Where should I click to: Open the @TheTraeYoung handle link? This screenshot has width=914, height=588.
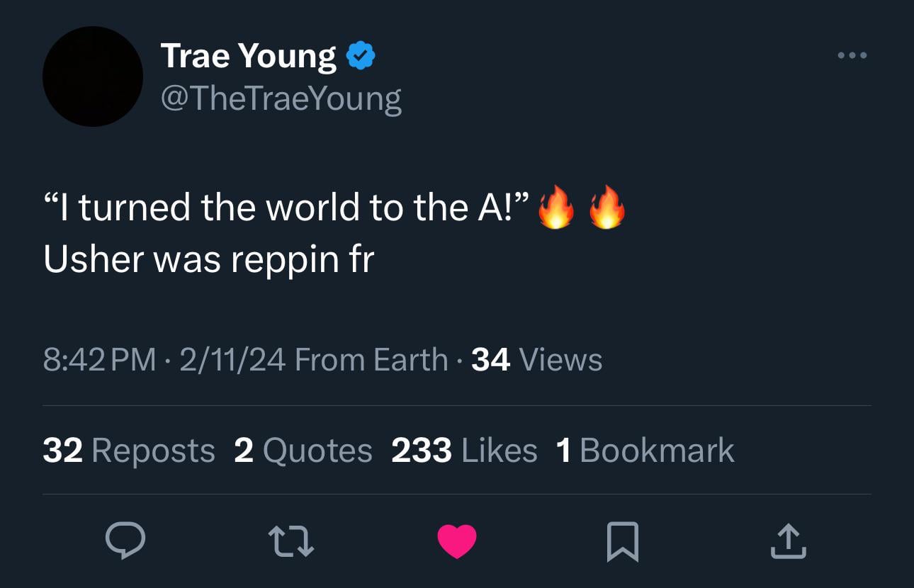[281, 98]
